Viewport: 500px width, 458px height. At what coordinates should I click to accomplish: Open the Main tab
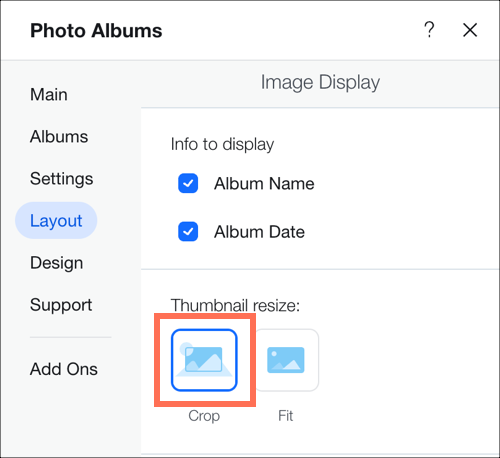49,94
